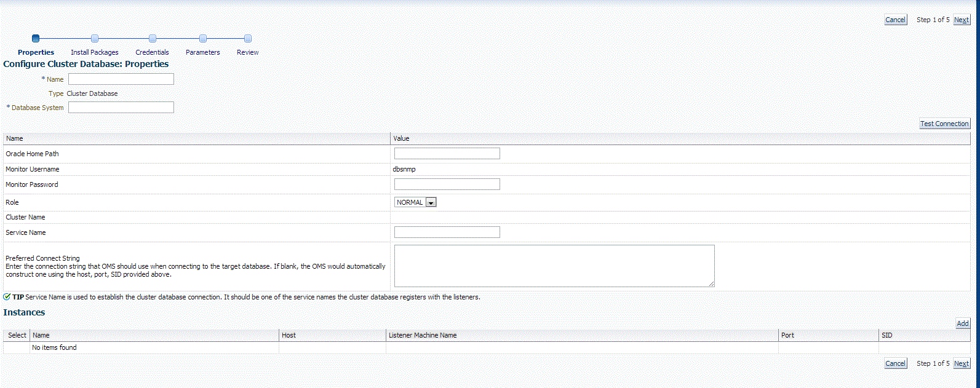
Task: Select the Parameters step label
Action: [x=203, y=52]
